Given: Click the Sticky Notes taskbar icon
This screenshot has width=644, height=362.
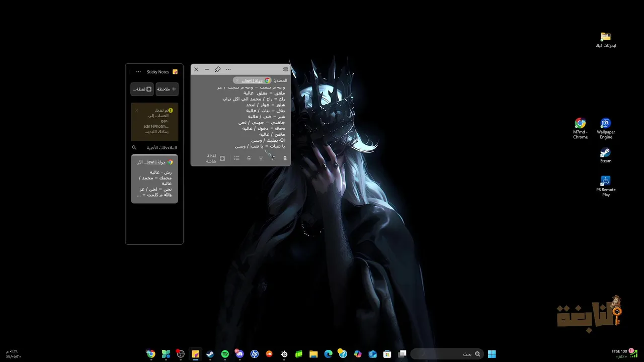Looking at the screenshot, I should click(x=195, y=354).
